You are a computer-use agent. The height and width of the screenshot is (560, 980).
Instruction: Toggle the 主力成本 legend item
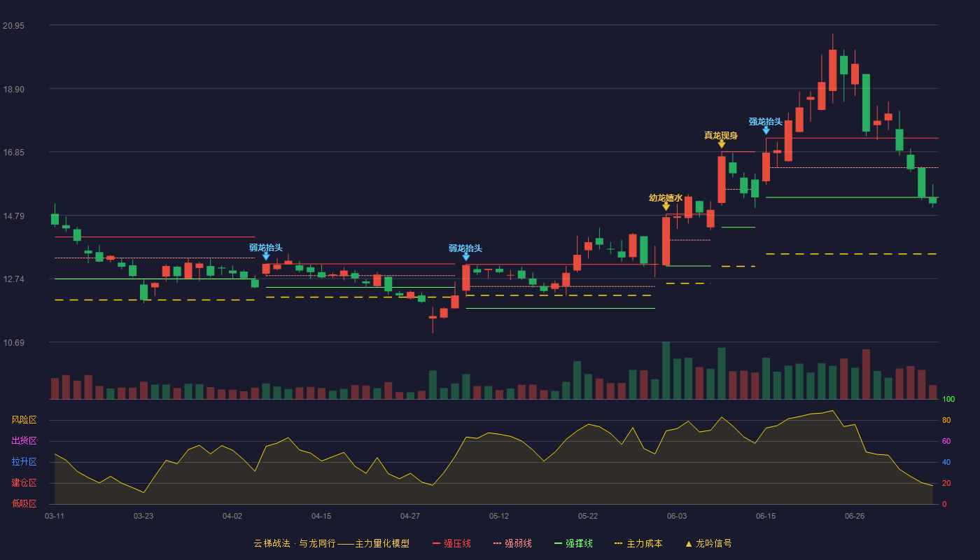[x=638, y=543]
